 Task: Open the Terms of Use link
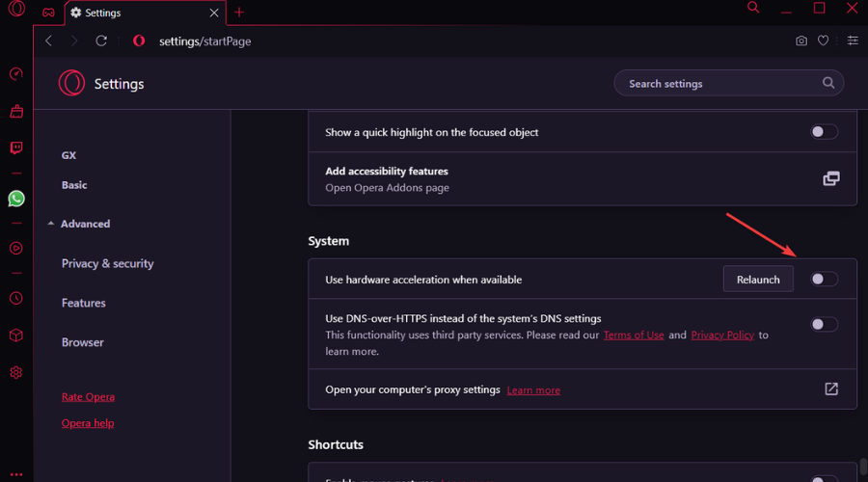click(634, 335)
